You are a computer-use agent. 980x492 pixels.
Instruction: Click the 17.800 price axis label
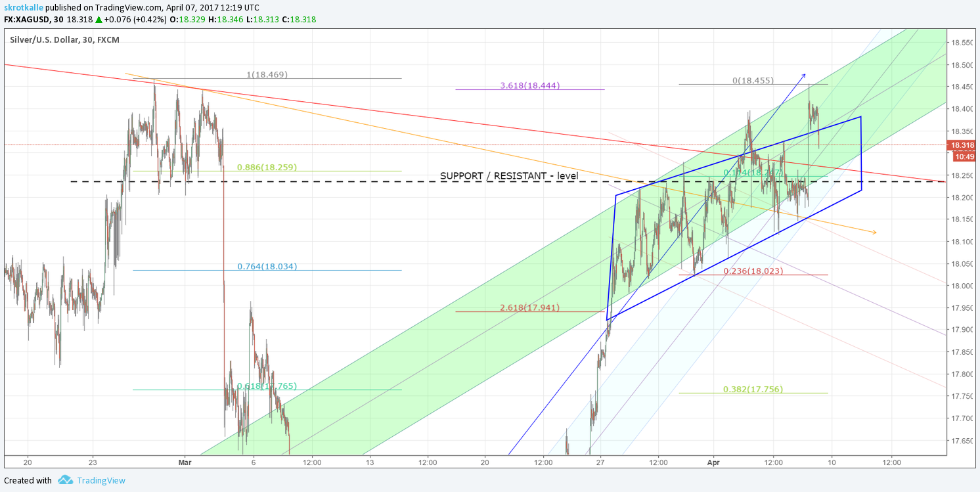pos(962,374)
